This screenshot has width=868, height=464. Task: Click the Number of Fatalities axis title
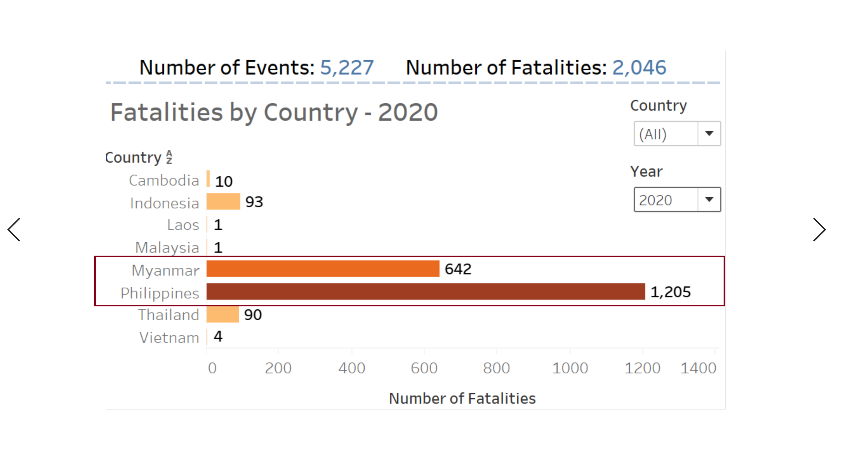click(462, 398)
